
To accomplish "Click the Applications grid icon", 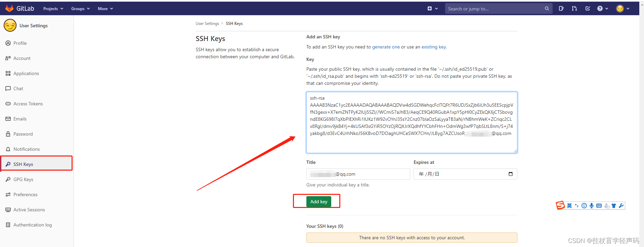I will point(8,73).
